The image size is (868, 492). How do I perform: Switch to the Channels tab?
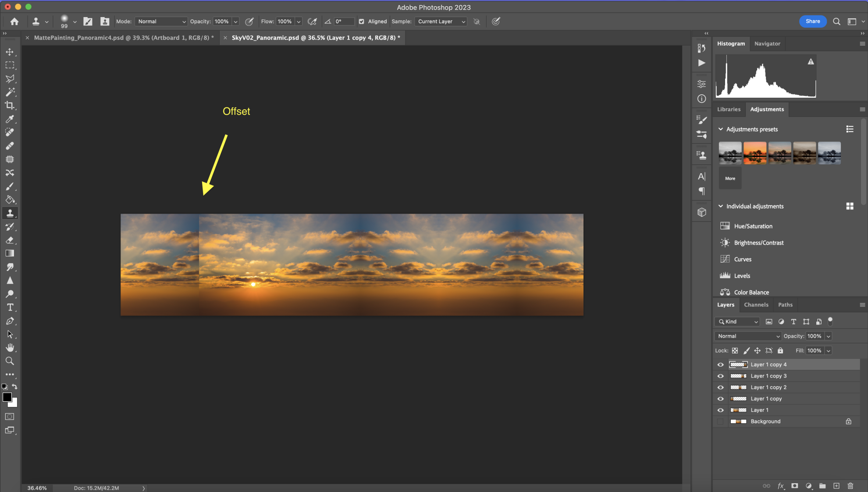pos(756,304)
